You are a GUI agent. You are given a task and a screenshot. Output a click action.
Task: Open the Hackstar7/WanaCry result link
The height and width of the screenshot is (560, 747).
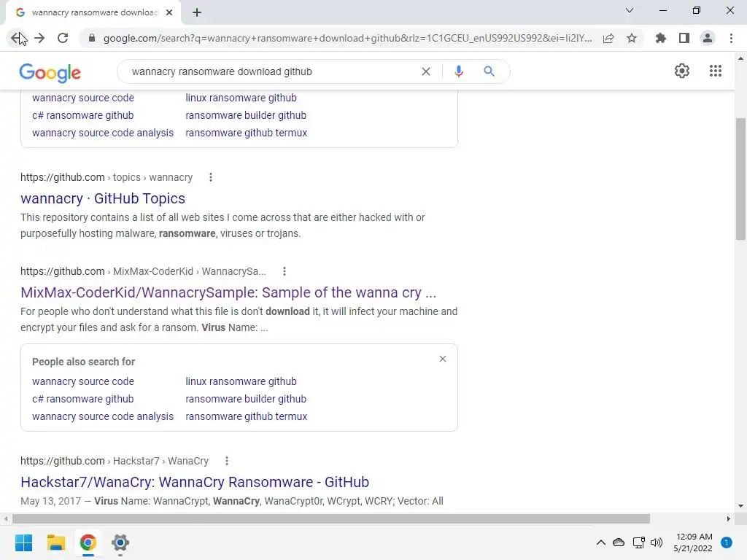[x=195, y=482]
